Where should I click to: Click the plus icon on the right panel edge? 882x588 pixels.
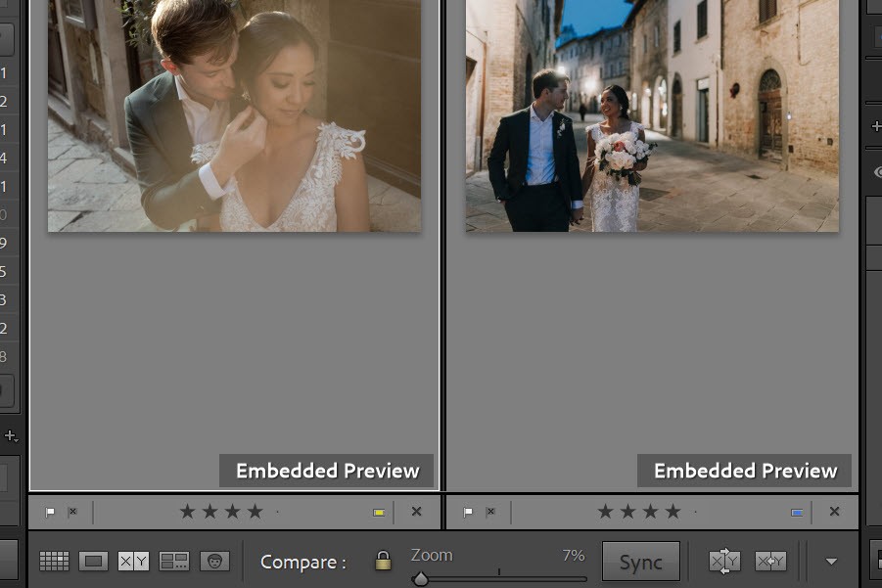point(876,126)
